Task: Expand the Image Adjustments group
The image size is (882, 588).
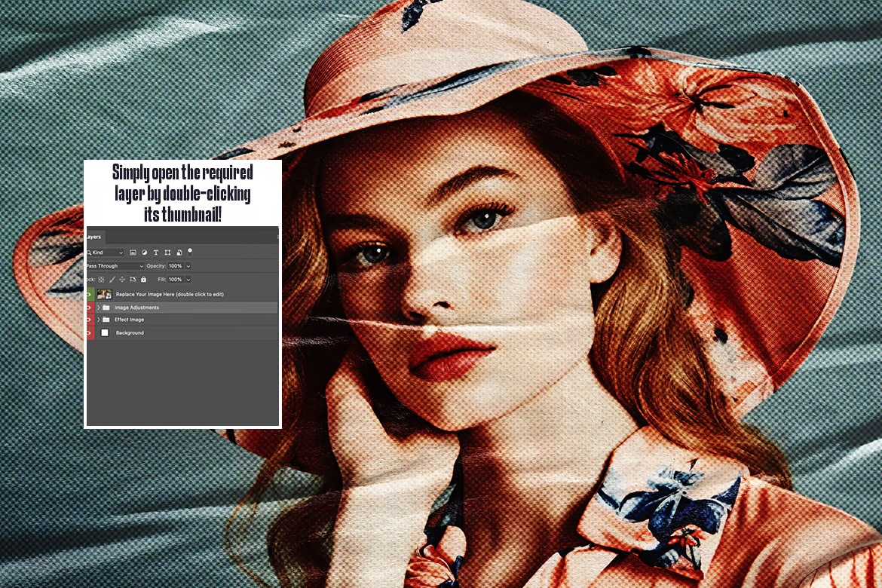Action: 98,308
